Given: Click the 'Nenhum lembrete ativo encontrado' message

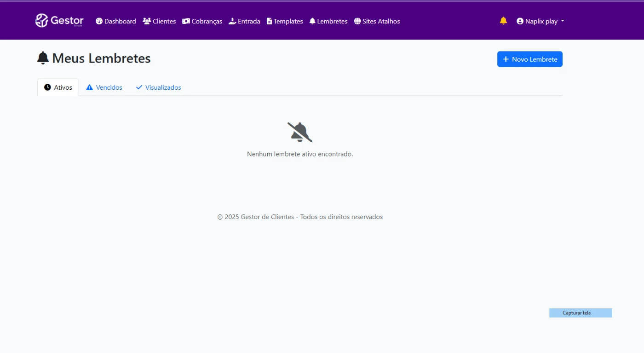Looking at the screenshot, I should tap(300, 154).
